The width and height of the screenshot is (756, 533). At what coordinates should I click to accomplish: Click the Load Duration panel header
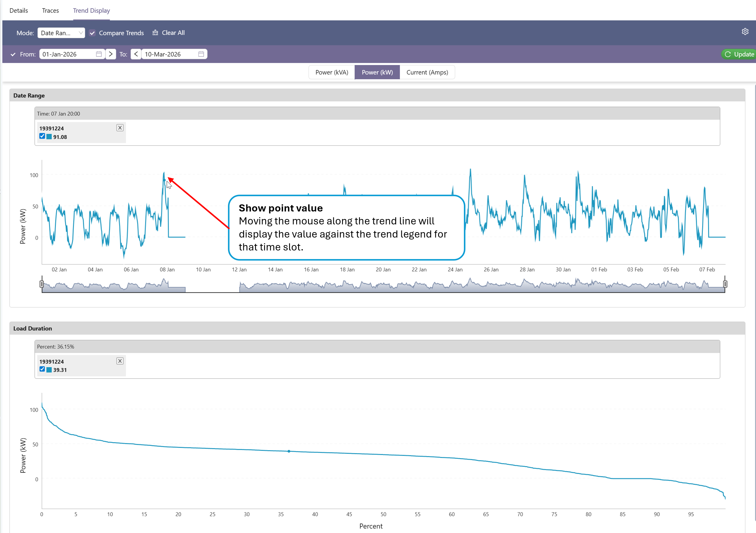377,328
